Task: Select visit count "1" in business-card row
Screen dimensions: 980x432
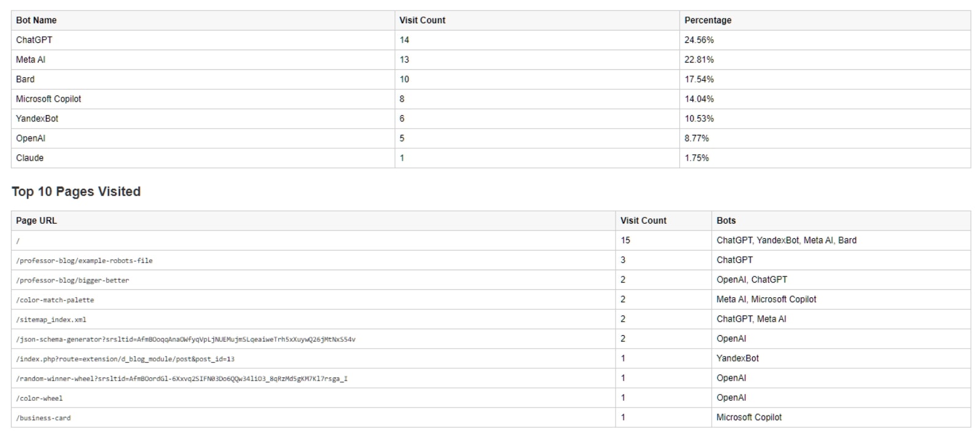Action: [x=623, y=417]
